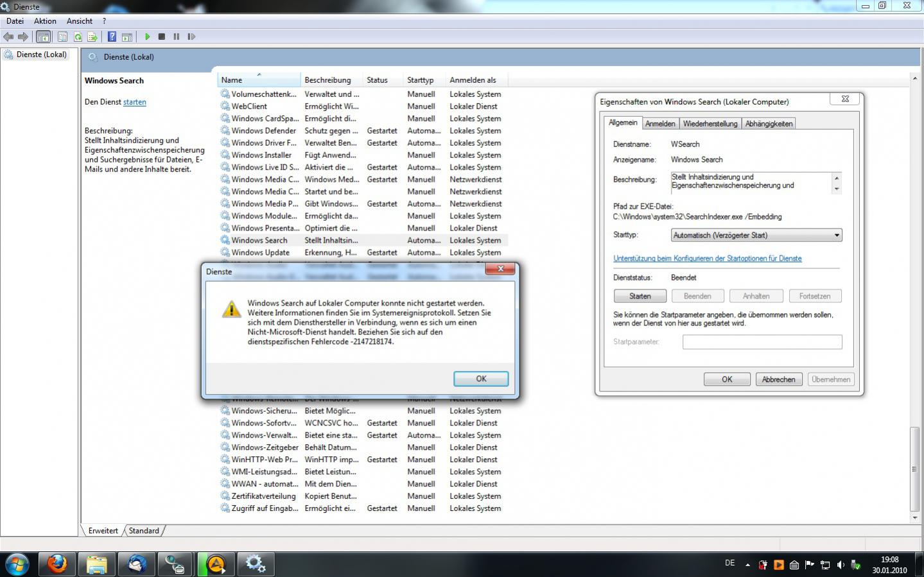Click the Startparameter input field
This screenshot has height=577, width=924.
pyautogui.click(x=762, y=342)
